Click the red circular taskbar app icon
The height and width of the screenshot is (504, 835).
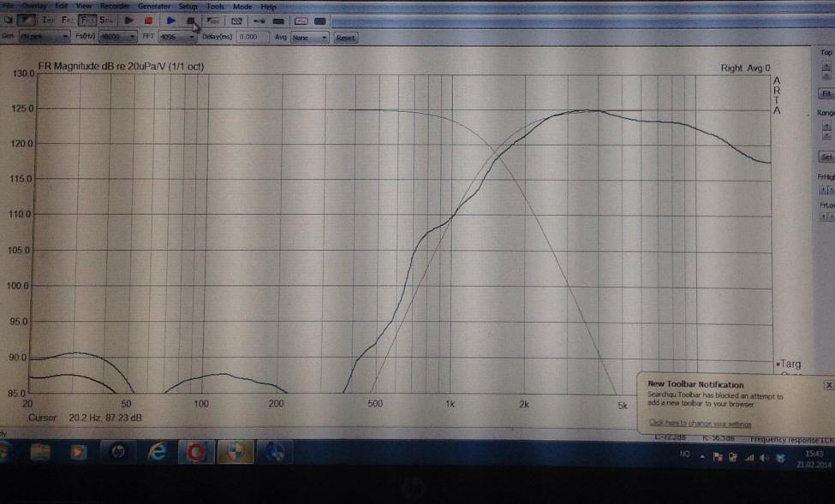pos(196,453)
